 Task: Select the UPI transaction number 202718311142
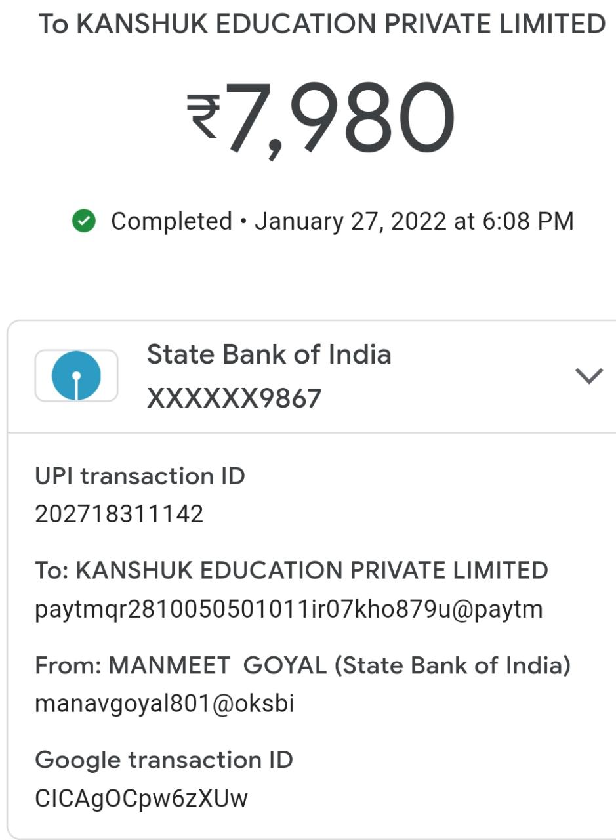[x=119, y=514]
